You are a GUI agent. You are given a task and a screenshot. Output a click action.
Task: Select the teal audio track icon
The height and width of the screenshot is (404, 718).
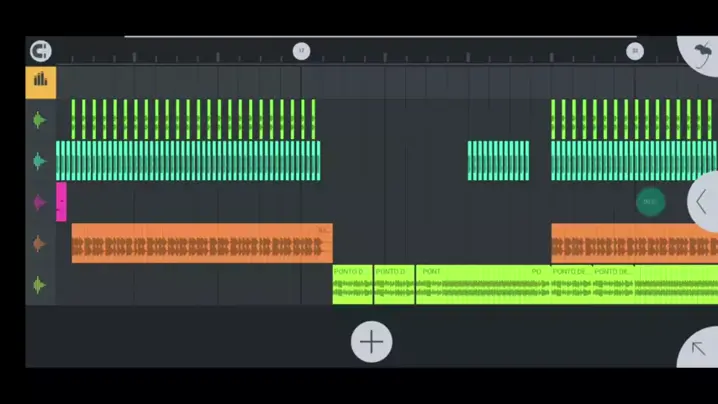point(40,161)
